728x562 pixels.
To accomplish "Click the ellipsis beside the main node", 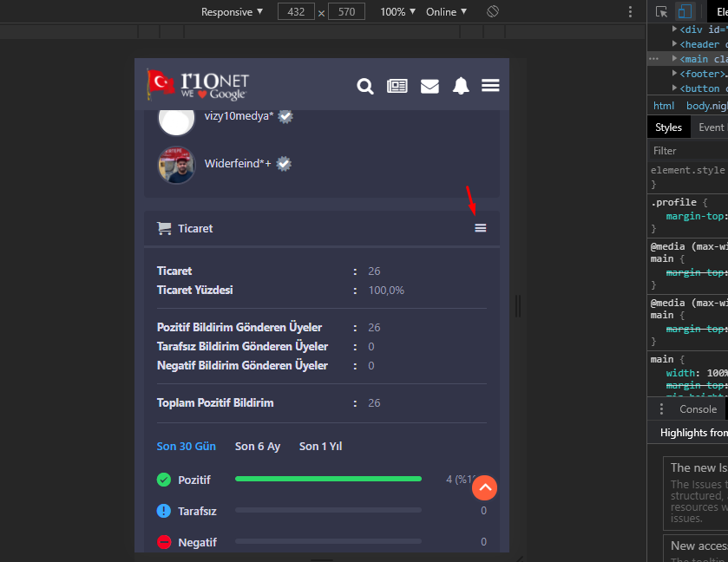I will point(653,59).
